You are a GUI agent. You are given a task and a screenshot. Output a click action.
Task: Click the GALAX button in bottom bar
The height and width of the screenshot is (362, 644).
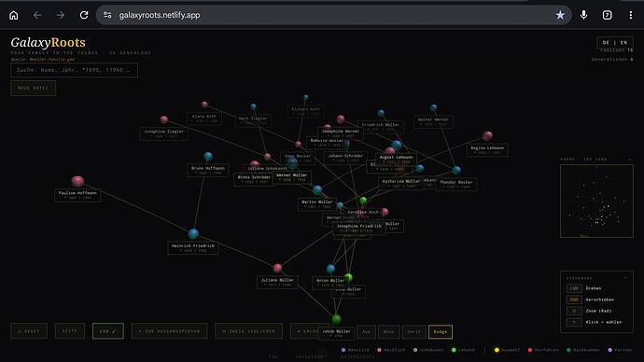(x=304, y=331)
